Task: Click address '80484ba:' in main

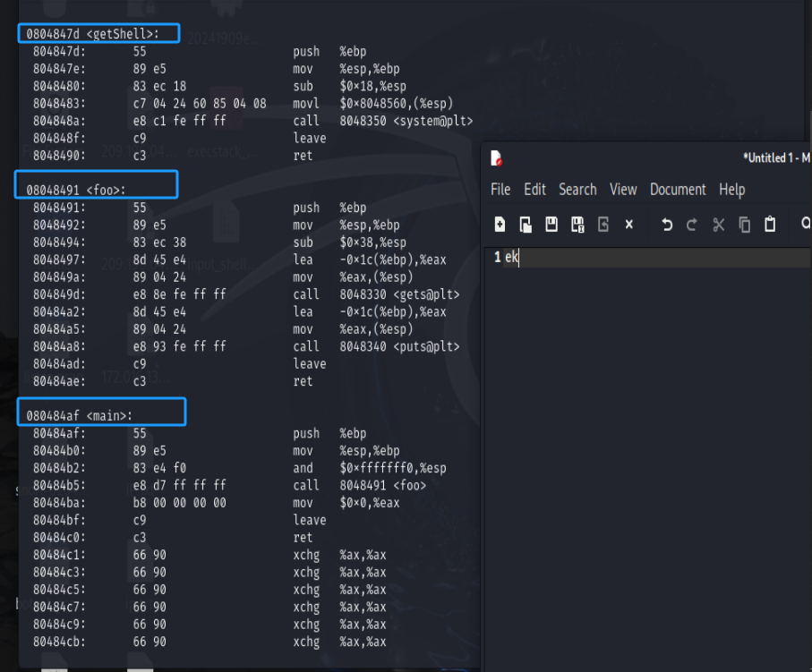Action: [59, 503]
